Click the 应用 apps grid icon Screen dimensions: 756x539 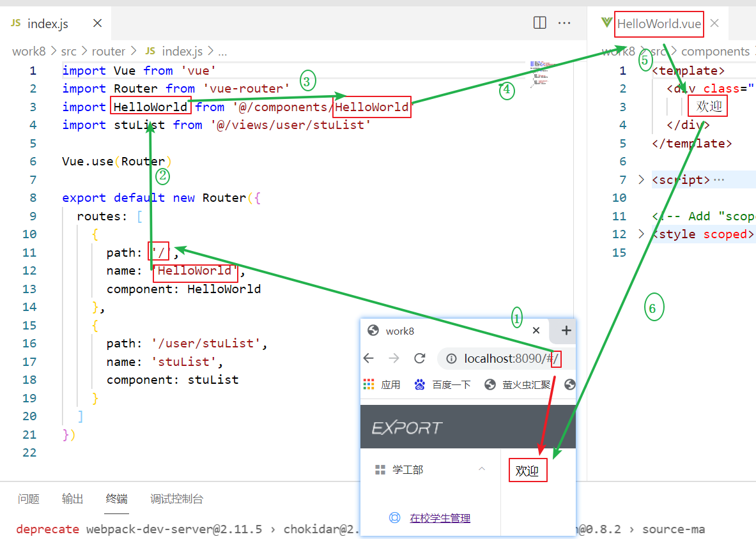tap(369, 384)
